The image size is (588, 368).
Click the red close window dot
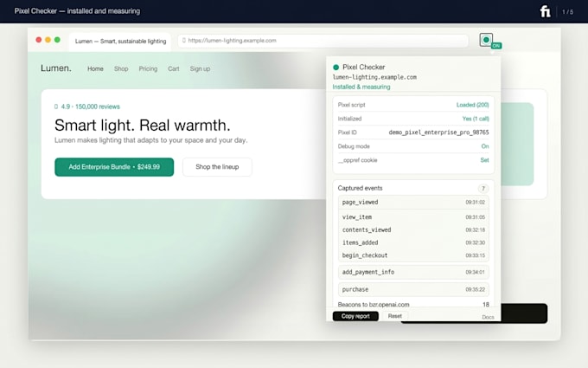(x=39, y=40)
